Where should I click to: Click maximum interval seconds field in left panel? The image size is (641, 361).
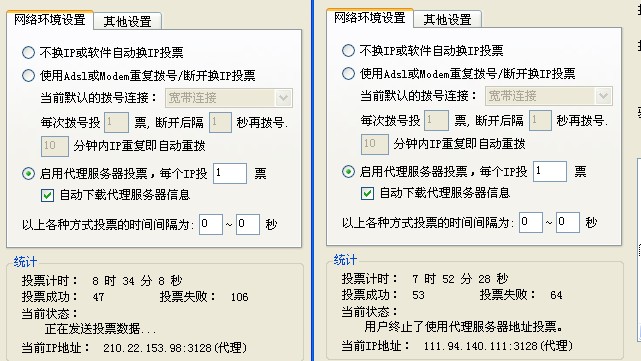248,224
